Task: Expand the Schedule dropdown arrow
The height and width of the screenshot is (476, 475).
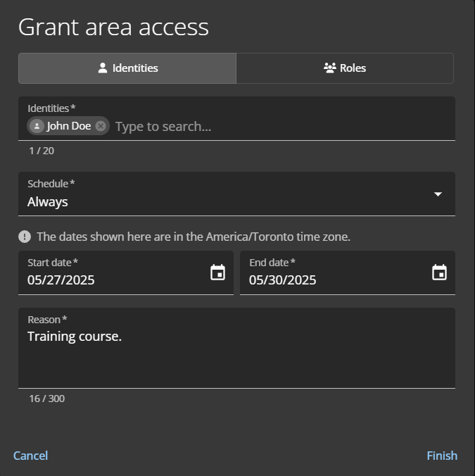Action: tap(438, 194)
